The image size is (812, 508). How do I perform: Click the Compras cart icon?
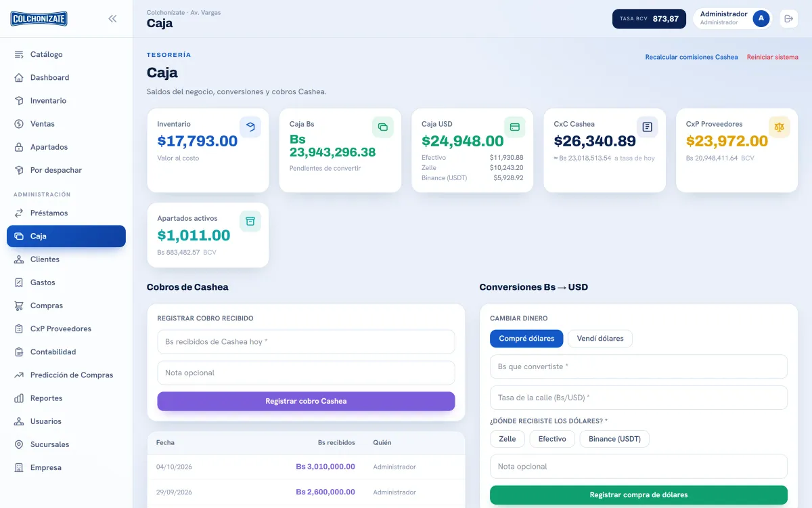[x=19, y=305]
